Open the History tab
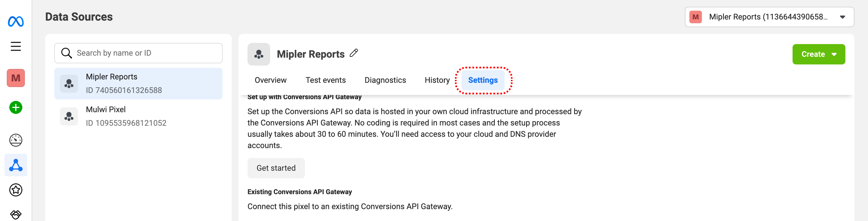The height and width of the screenshot is (221, 868). tap(437, 80)
